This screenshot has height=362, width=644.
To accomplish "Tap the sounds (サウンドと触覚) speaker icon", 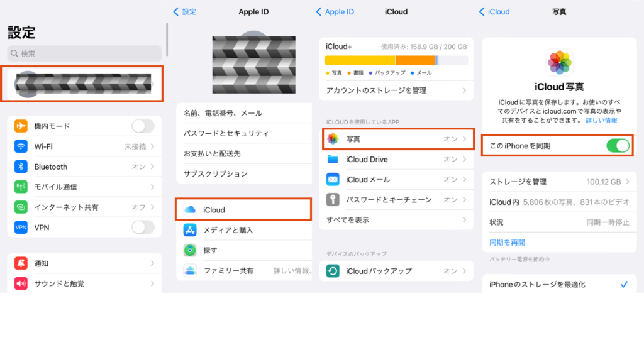I will 21,283.
